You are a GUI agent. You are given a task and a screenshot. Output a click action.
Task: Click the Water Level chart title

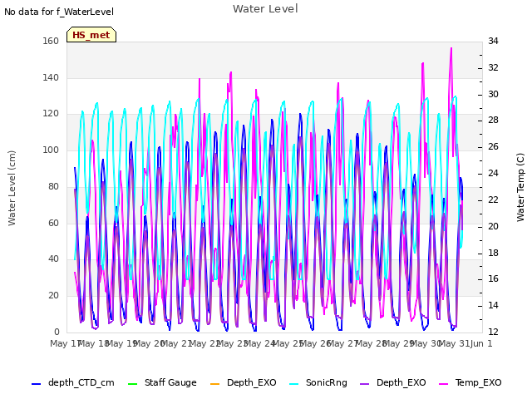click(265, 9)
